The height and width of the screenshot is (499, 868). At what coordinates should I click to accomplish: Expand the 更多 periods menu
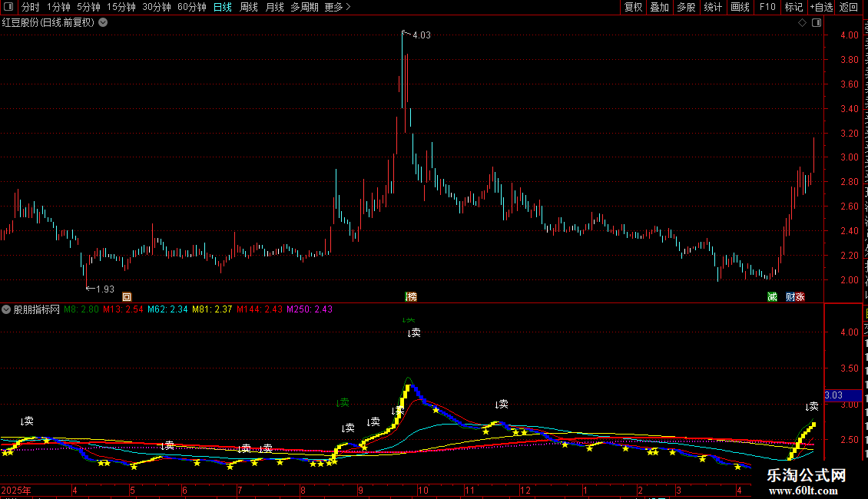[337, 7]
